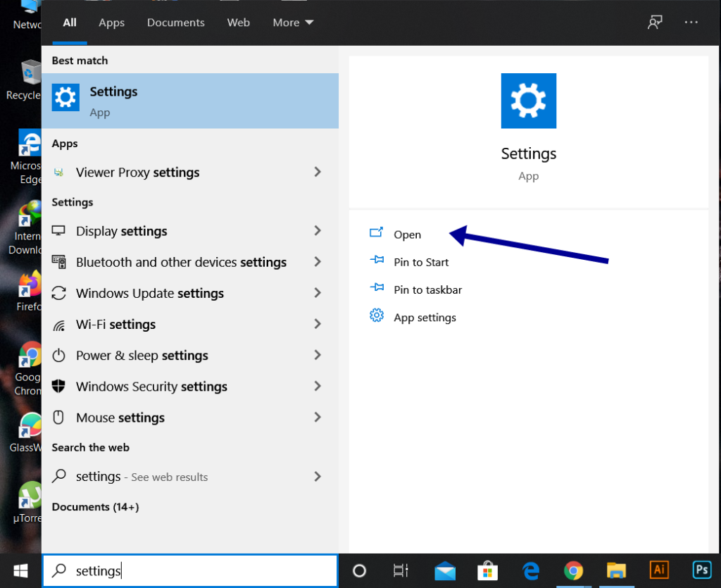Open Task View from the taskbar

click(401, 570)
